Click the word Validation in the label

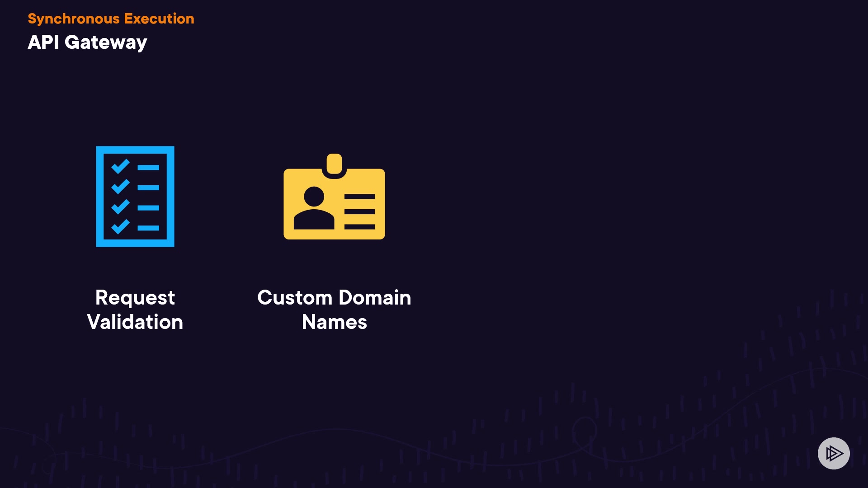tap(135, 322)
